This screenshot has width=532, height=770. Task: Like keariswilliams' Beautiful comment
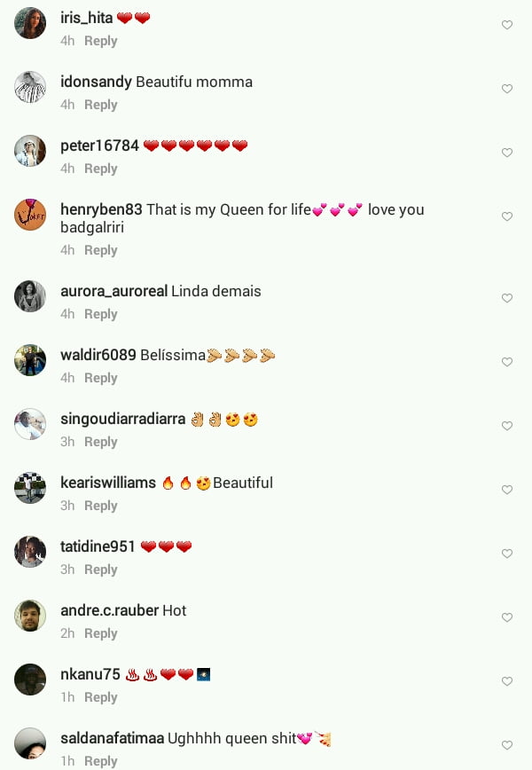[x=507, y=489]
